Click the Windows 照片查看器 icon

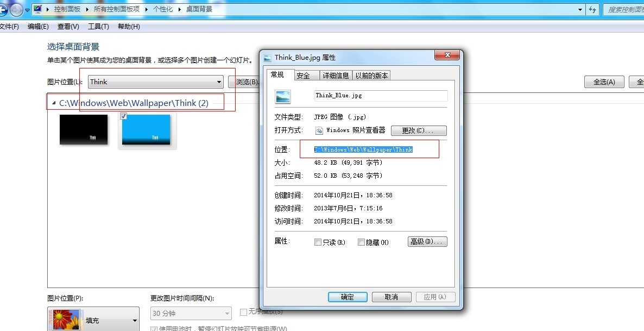(319, 130)
